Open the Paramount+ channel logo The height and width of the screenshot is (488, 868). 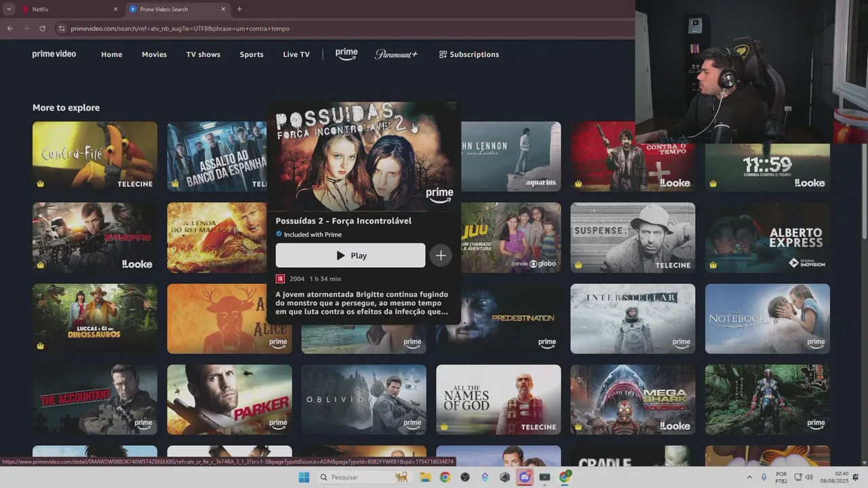[x=396, y=54]
